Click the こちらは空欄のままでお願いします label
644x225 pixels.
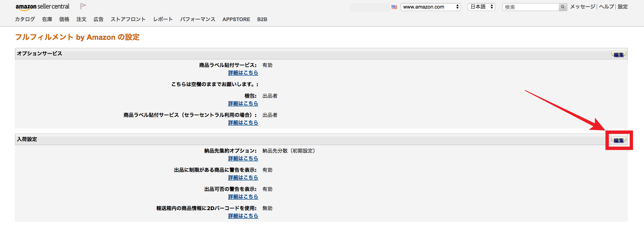214,84
